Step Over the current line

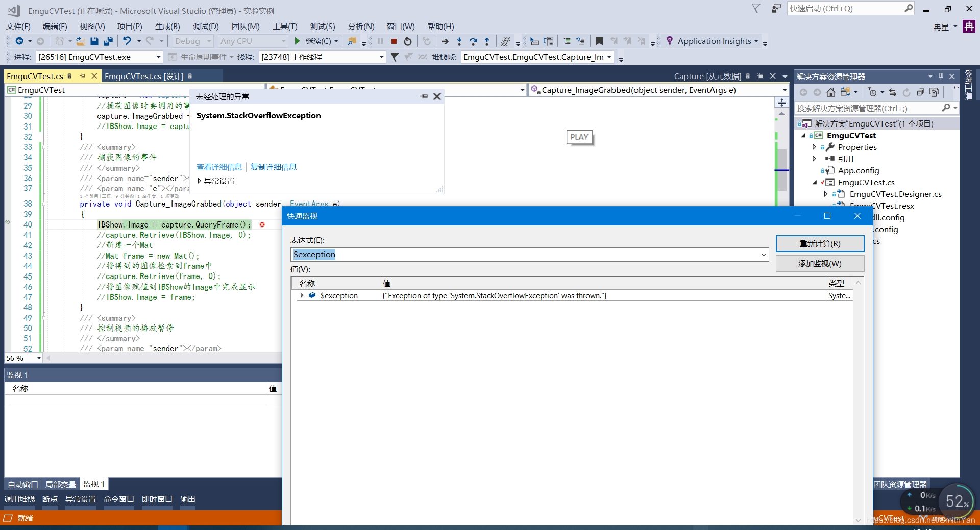(x=473, y=41)
